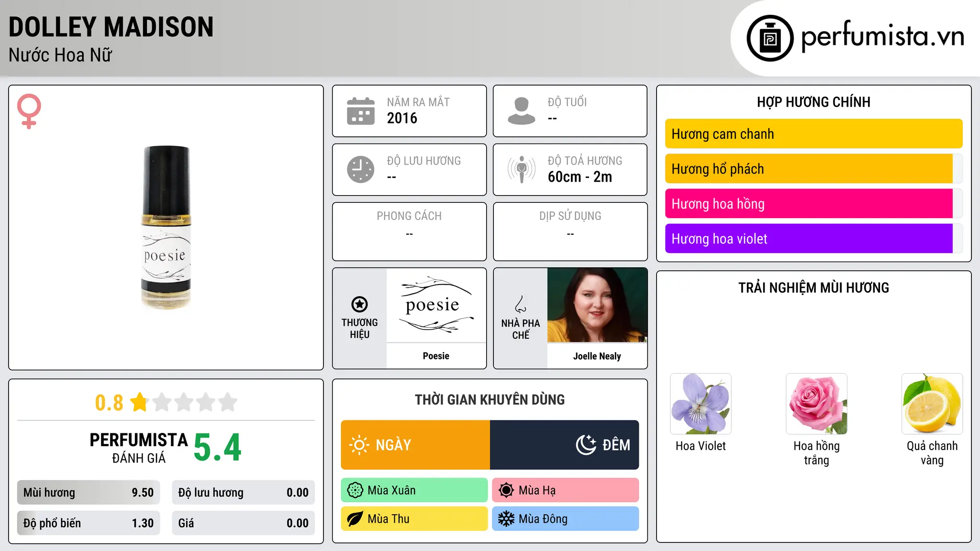This screenshot has width=980, height=551.
Task: Click the DOLLEY MADISON title
Action: click(111, 27)
